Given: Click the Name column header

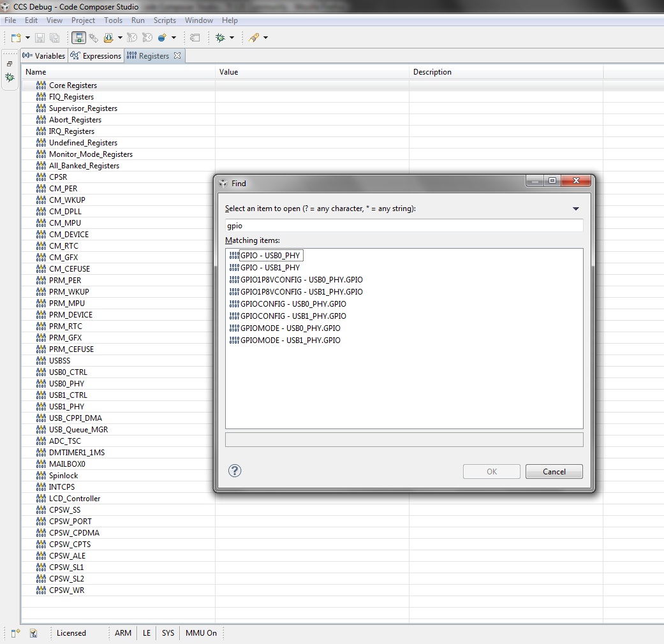Looking at the screenshot, I should [118, 72].
